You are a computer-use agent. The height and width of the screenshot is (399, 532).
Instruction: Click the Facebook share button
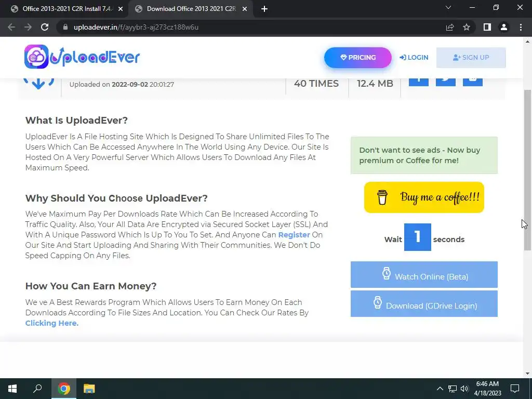tap(418, 82)
